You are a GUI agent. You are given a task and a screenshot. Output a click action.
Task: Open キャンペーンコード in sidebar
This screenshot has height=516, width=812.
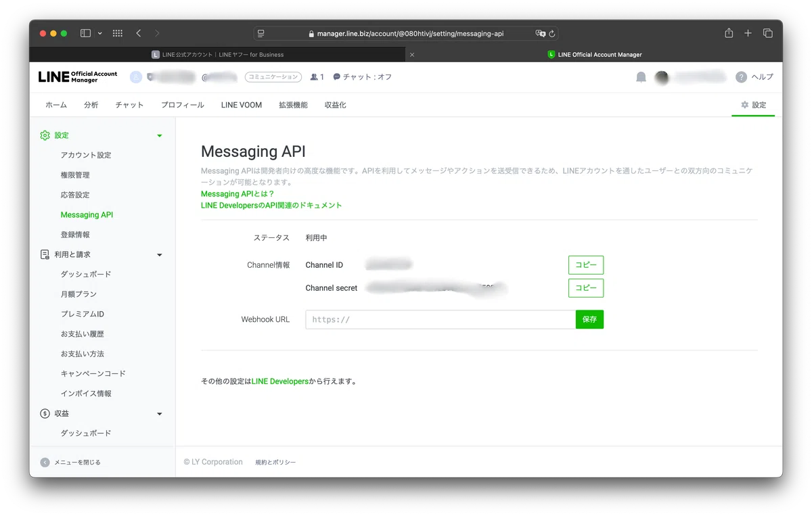[x=93, y=373]
